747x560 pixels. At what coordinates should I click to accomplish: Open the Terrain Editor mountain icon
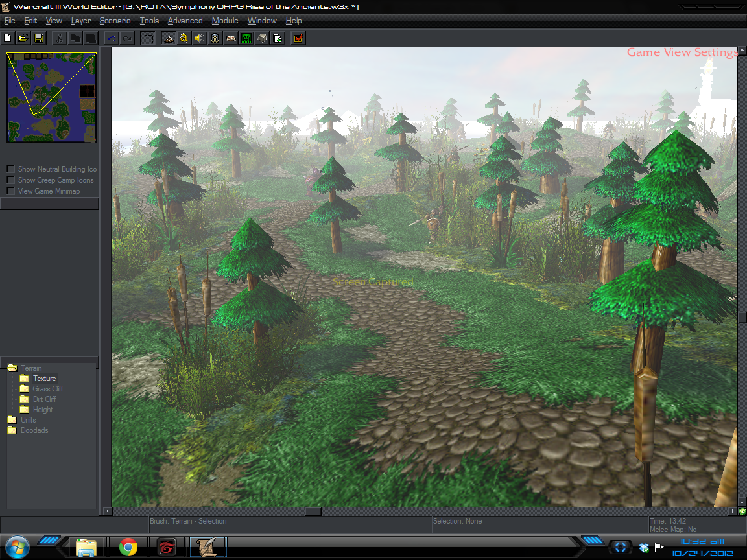click(x=169, y=38)
